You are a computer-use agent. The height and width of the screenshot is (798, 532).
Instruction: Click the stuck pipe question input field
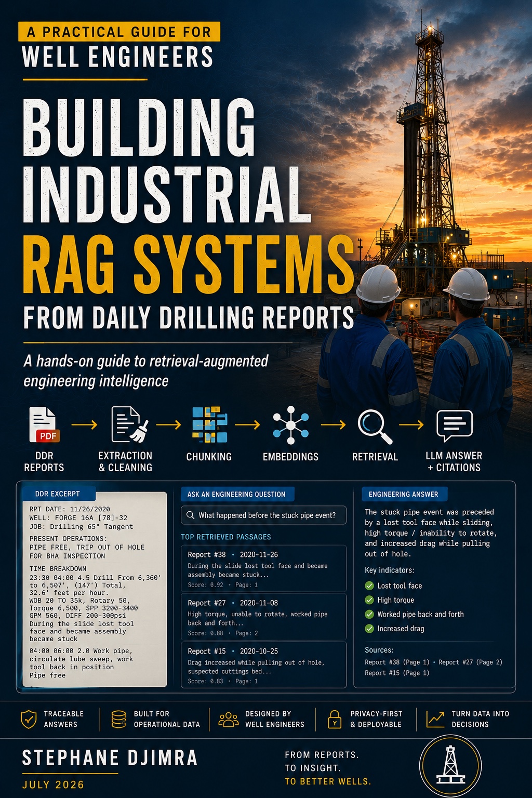click(x=263, y=515)
